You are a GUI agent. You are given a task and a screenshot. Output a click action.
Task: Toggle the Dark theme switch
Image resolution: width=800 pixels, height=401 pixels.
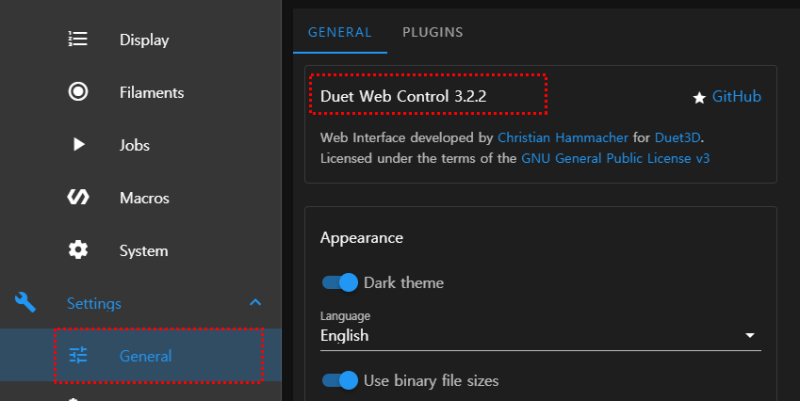(x=340, y=282)
